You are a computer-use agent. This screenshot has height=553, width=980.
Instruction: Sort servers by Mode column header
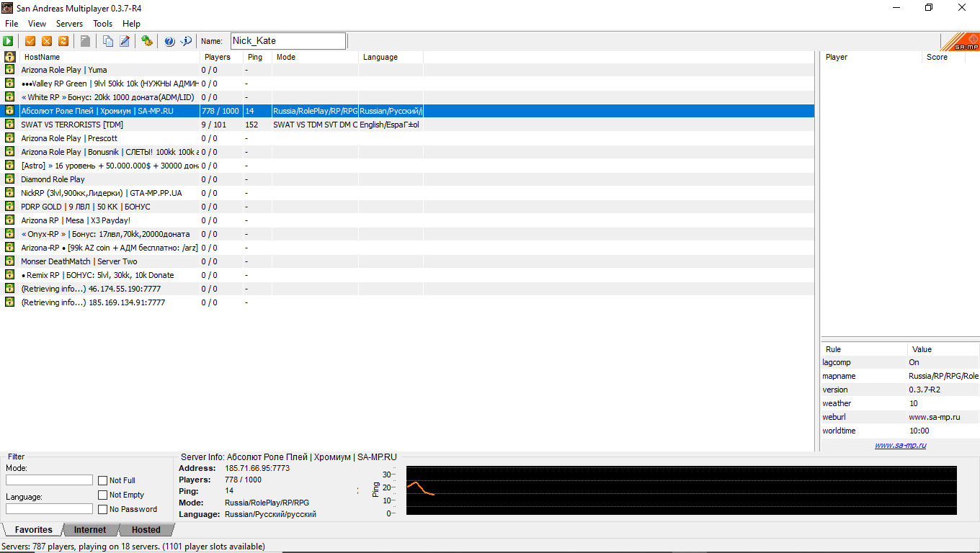315,57
